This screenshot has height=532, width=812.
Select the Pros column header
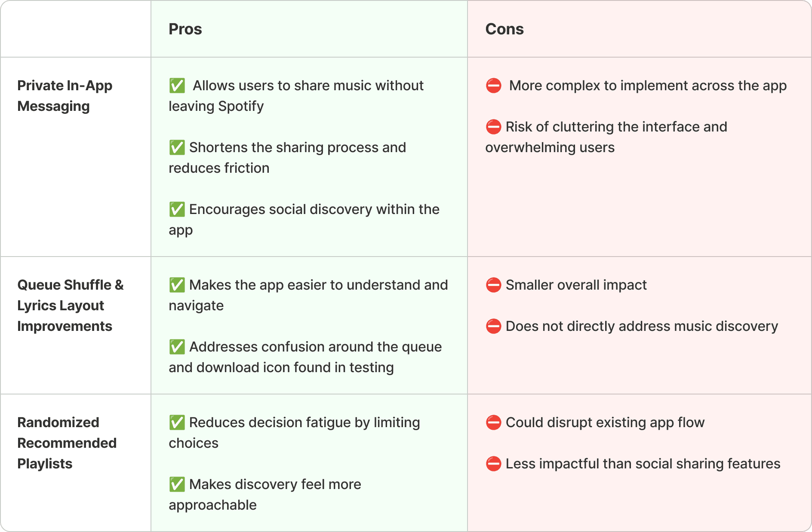[x=185, y=29]
